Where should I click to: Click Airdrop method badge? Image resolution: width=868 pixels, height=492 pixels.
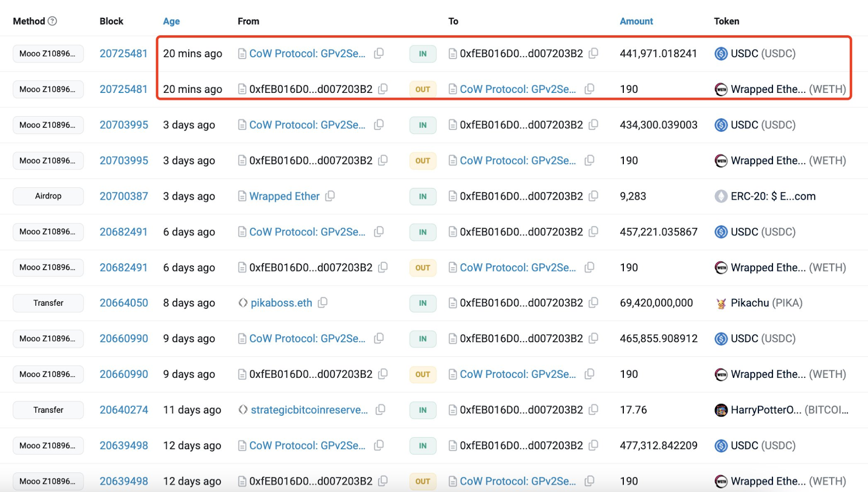(x=48, y=196)
